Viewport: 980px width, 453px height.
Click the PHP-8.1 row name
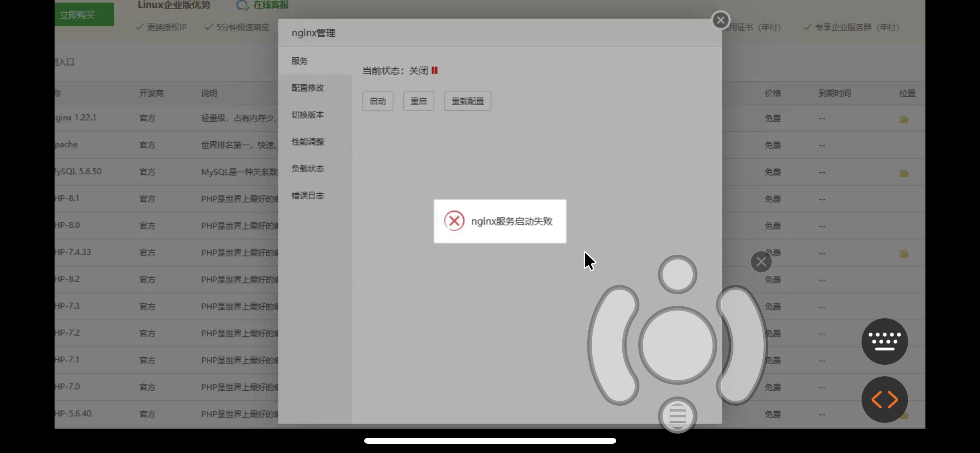click(67, 198)
